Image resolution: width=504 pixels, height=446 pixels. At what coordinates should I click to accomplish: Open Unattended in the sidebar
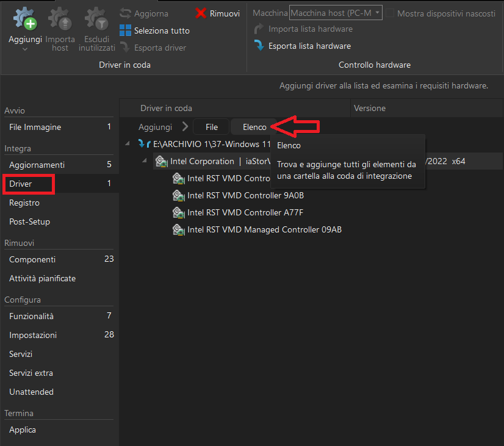59,392
